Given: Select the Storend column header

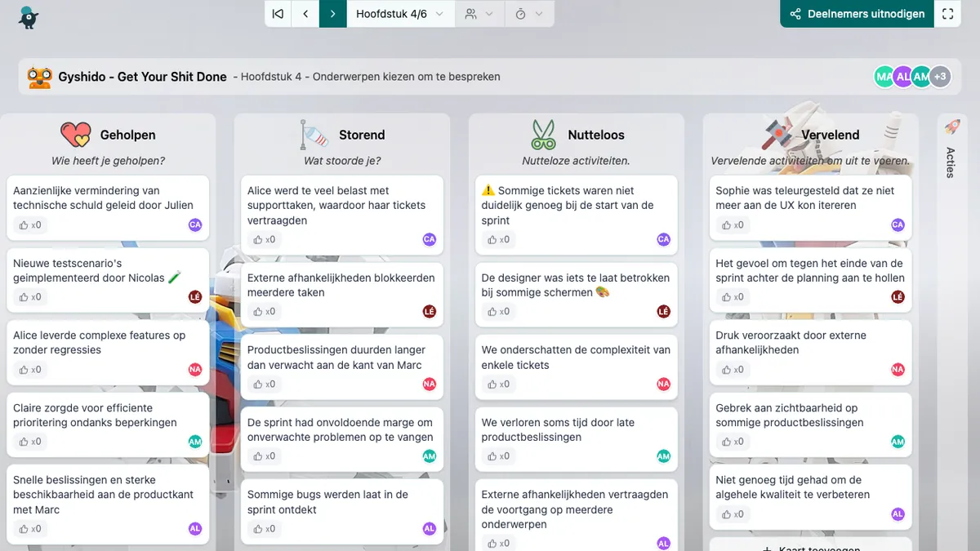Looking at the screenshot, I should [362, 135].
